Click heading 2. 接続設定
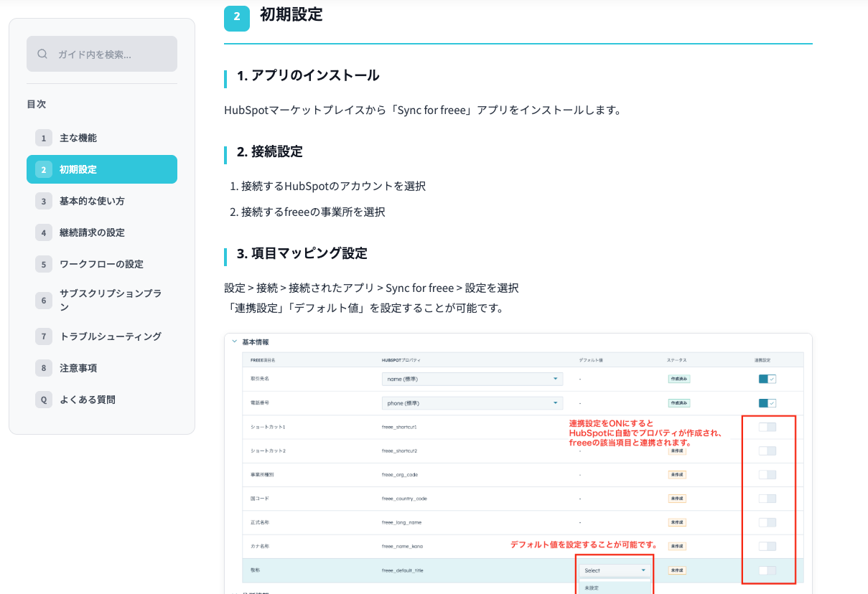Image resolution: width=868 pixels, height=594 pixels. [x=270, y=151]
